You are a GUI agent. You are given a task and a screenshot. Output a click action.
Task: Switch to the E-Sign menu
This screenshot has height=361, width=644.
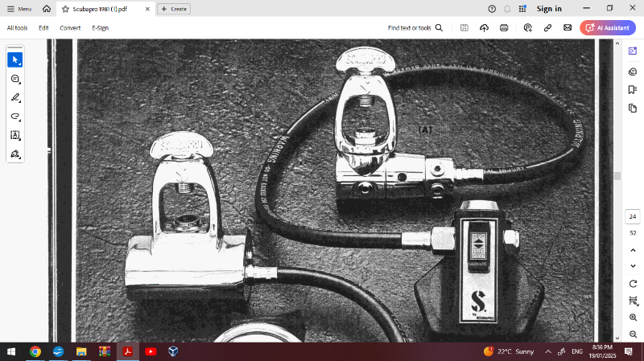tap(100, 27)
